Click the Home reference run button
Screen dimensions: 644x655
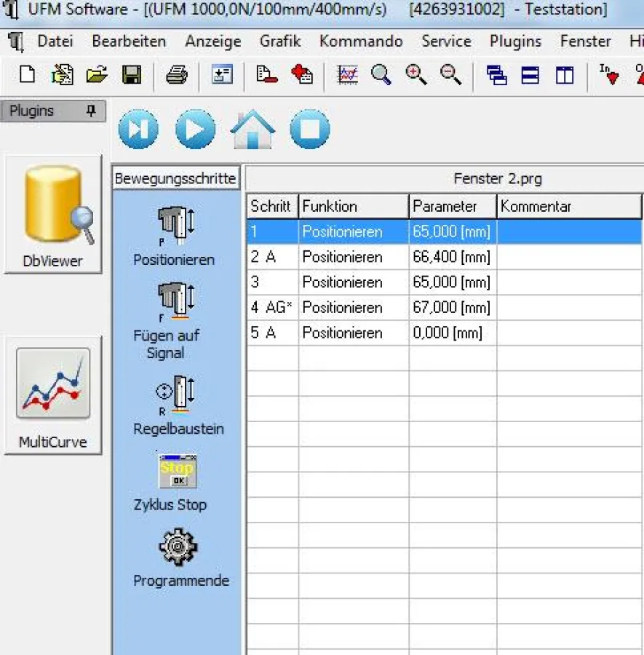click(252, 129)
